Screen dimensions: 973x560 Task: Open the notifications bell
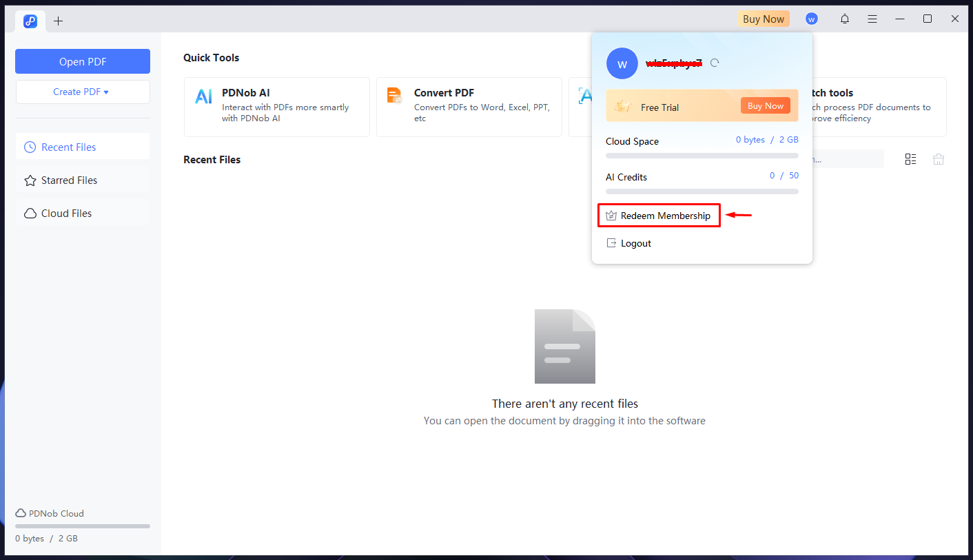click(845, 19)
